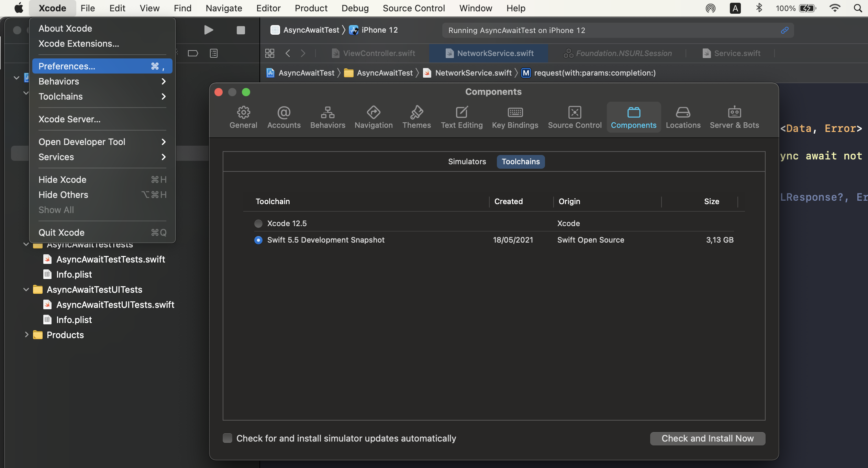This screenshot has width=868, height=468.
Task: Open Bluetooth status menu
Action: (x=759, y=8)
